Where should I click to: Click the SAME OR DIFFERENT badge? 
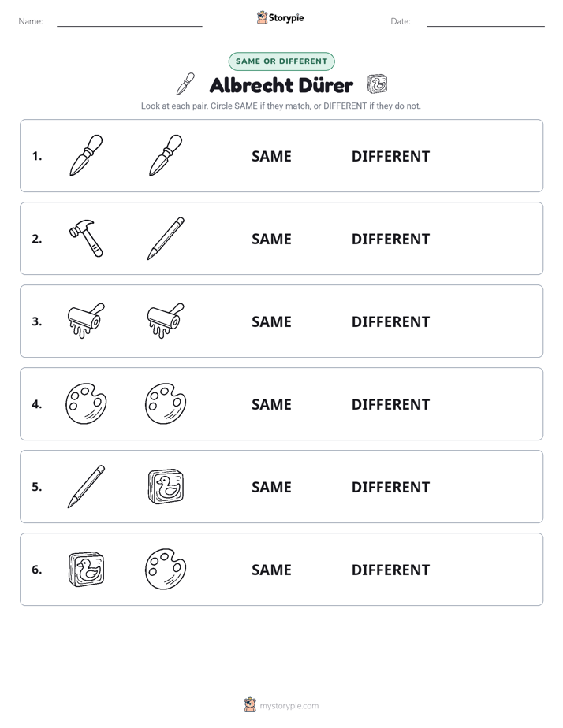281,61
